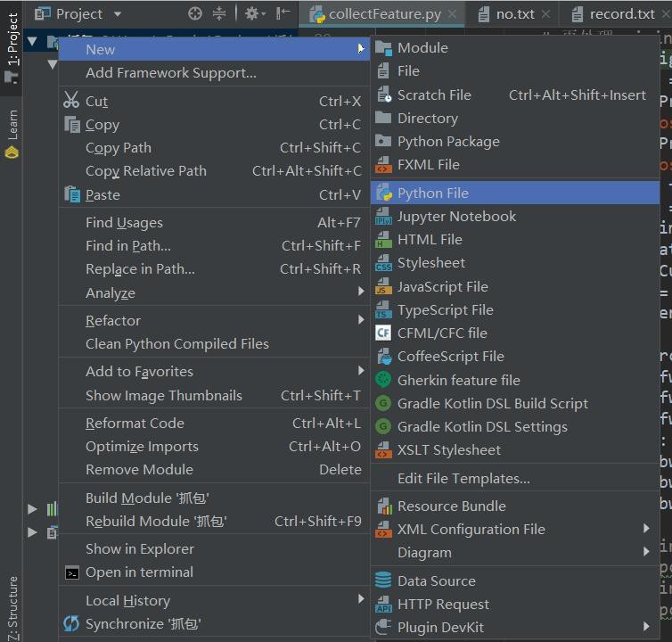
Task: Choose Reformat Code menu item
Action: point(214,424)
